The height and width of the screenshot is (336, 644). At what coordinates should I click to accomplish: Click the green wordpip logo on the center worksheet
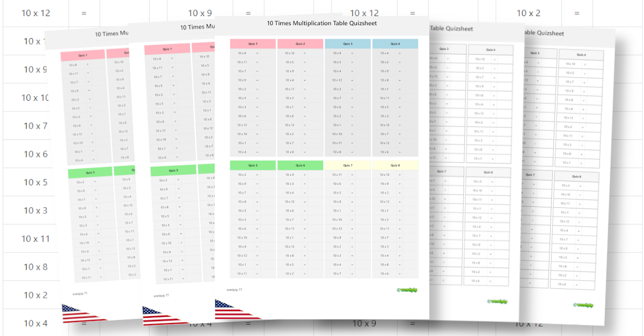click(407, 290)
